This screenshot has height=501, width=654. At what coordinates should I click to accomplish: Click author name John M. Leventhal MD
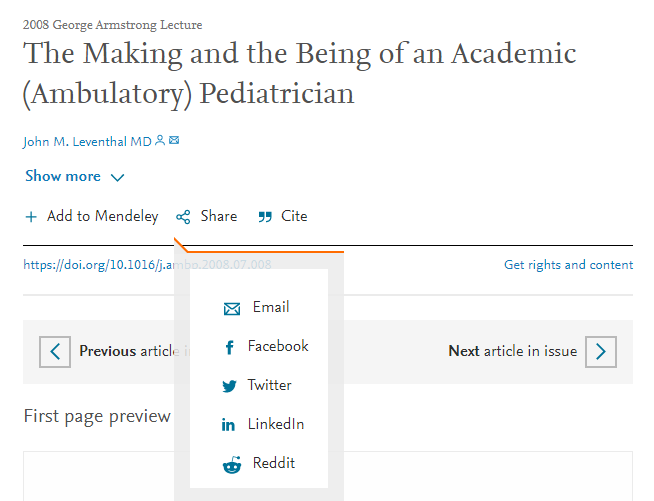pos(87,142)
